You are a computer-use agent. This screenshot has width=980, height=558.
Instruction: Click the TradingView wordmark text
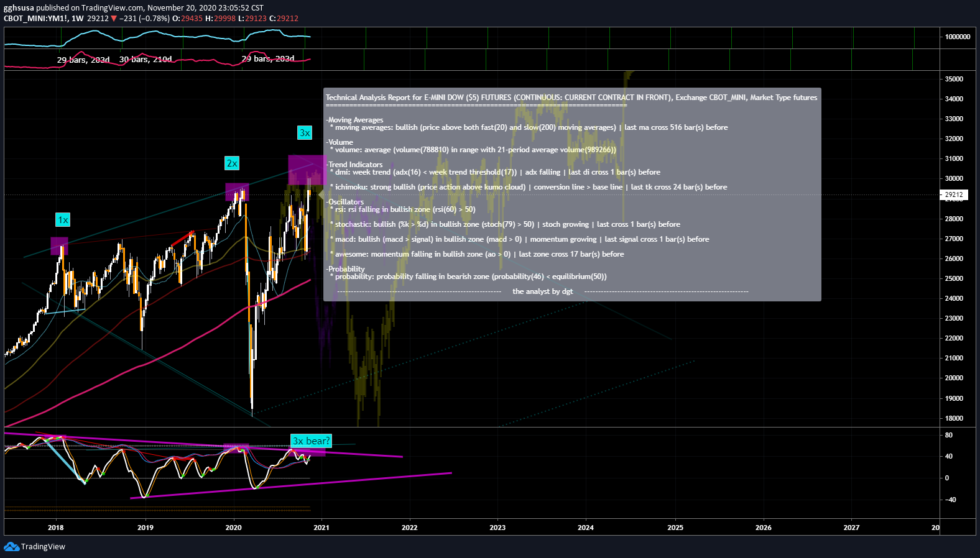[43, 547]
